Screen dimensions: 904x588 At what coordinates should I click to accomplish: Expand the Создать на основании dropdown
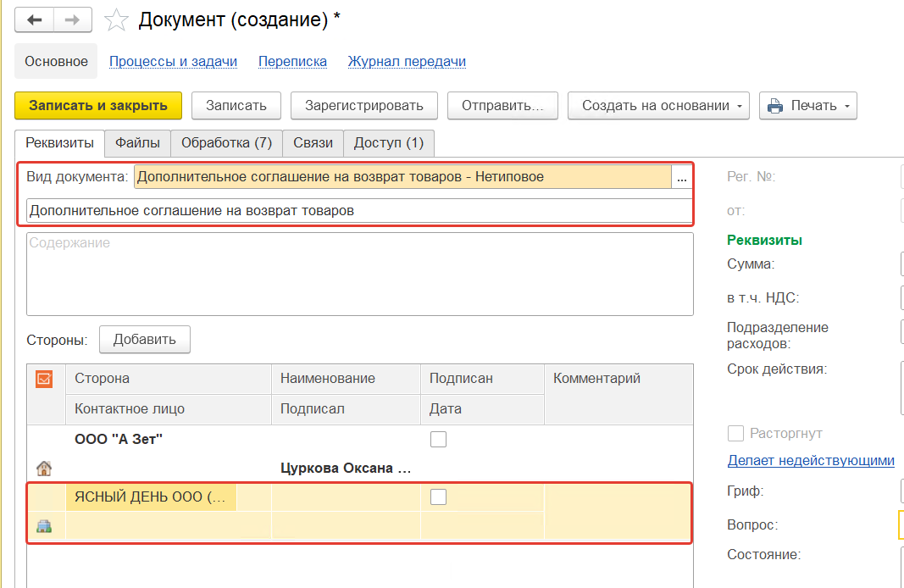coord(740,106)
